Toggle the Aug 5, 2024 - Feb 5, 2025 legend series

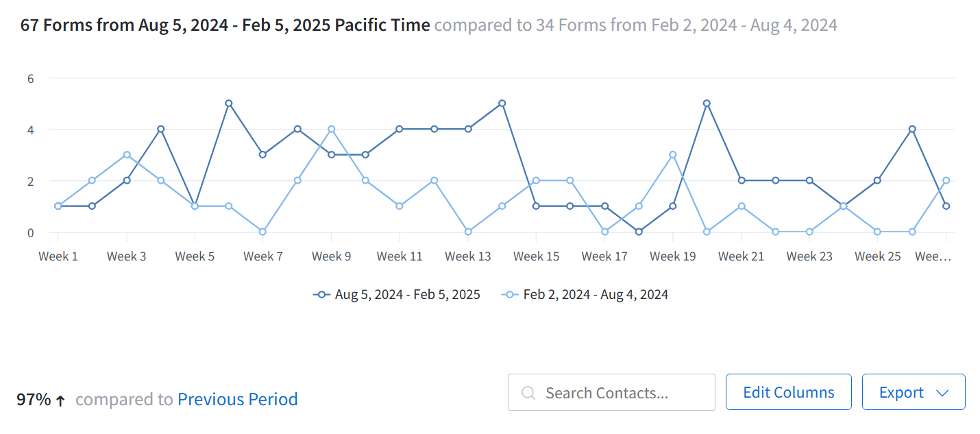click(x=397, y=294)
